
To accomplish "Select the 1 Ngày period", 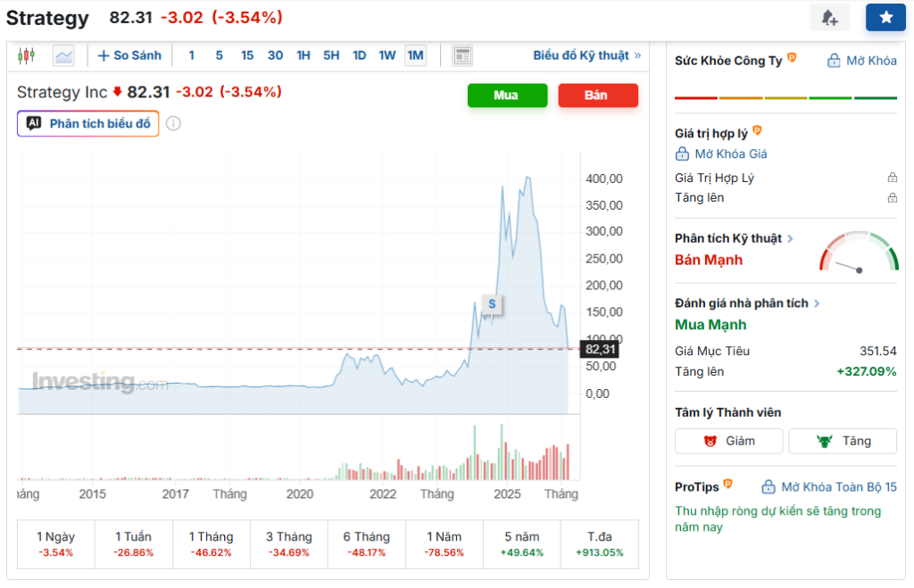I will (x=56, y=543).
